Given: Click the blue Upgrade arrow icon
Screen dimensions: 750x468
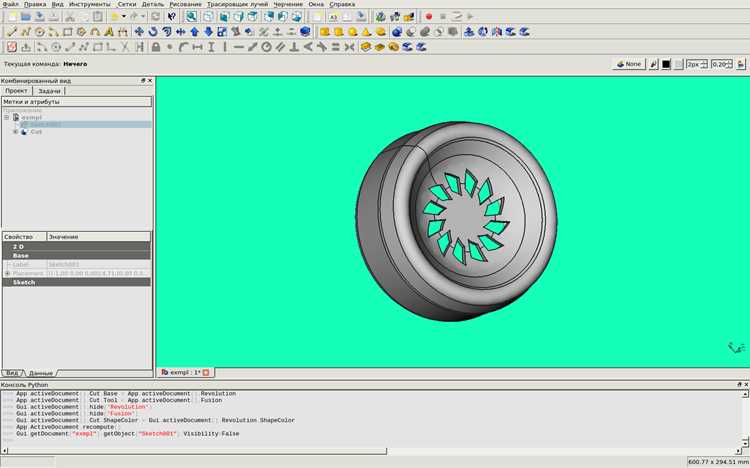Looking at the screenshot, I should click(195, 32).
